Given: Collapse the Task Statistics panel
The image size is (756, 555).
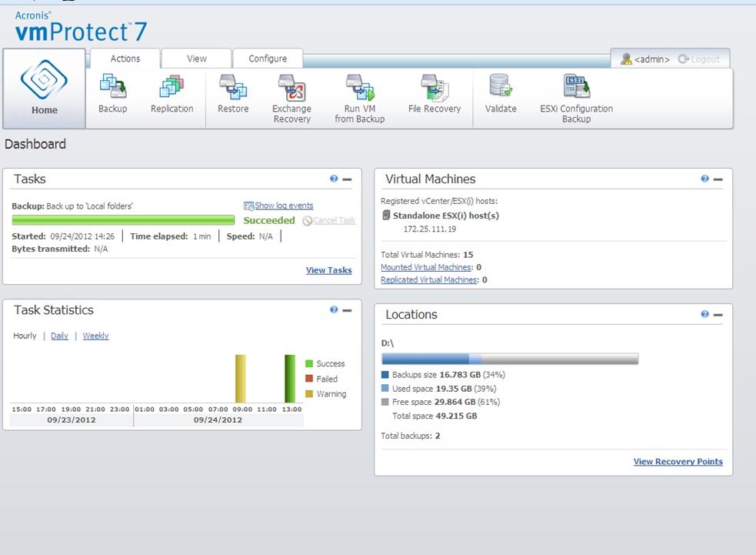Looking at the screenshot, I should click(347, 310).
